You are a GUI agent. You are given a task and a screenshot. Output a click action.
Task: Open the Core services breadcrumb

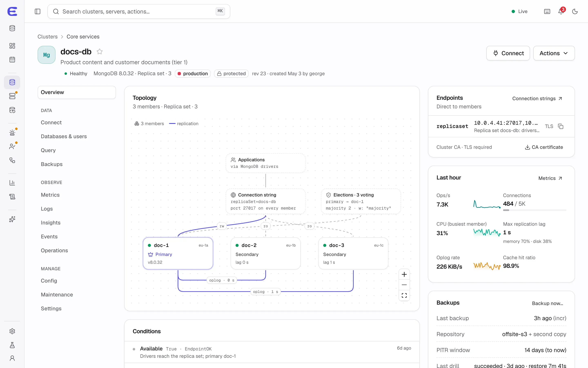(x=83, y=37)
